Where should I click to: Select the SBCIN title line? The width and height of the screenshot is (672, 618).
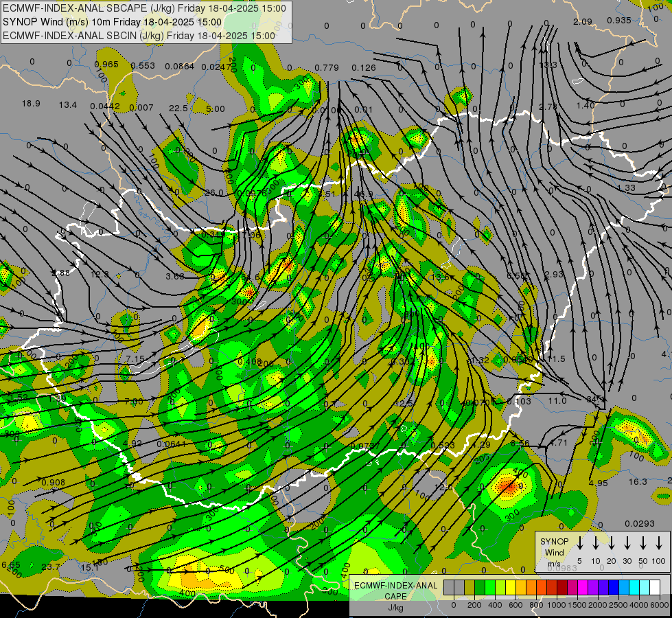point(139,36)
